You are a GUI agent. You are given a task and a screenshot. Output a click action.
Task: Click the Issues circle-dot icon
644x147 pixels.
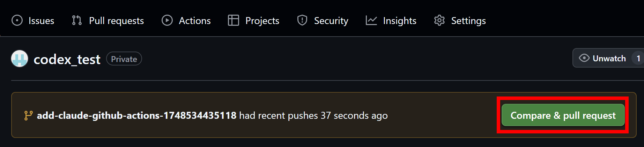(x=17, y=21)
